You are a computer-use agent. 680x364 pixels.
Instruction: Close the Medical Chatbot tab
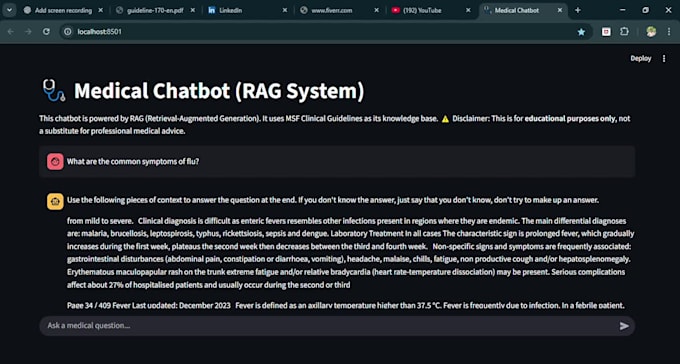560,10
